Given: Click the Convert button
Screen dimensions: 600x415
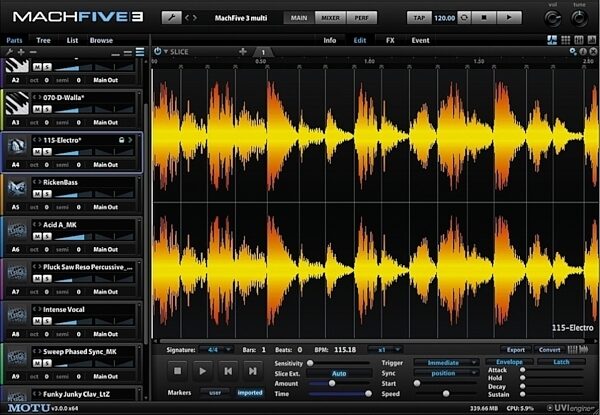Looking at the screenshot, I should [549, 350].
